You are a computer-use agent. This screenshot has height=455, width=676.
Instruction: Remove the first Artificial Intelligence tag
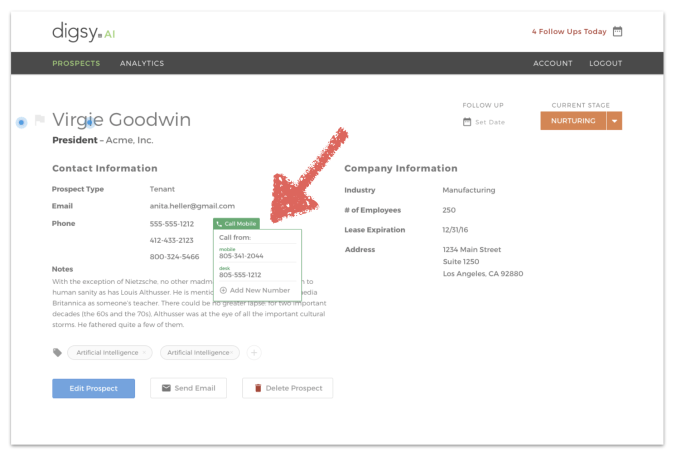[x=146, y=352]
